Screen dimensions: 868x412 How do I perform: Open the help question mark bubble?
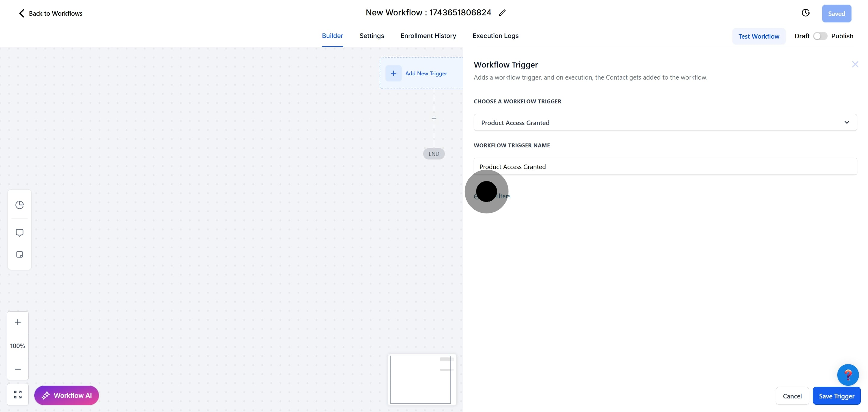point(848,375)
